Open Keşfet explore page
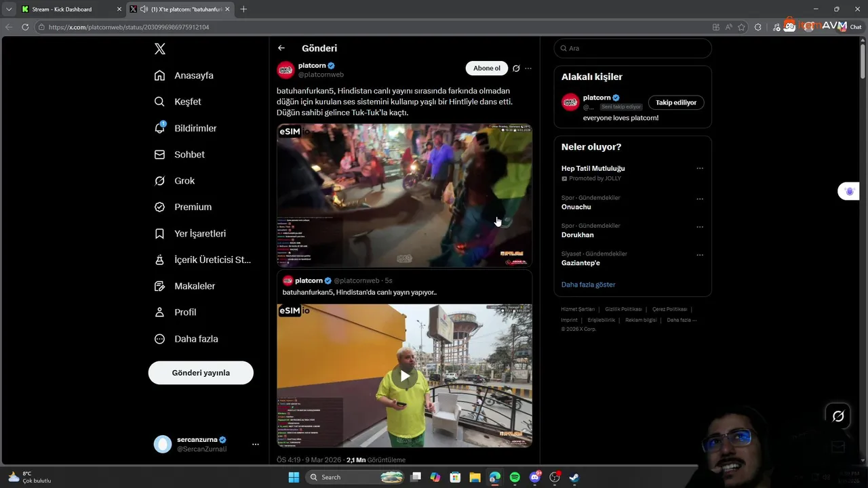This screenshot has height=488, width=868. (x=178, y=102)
